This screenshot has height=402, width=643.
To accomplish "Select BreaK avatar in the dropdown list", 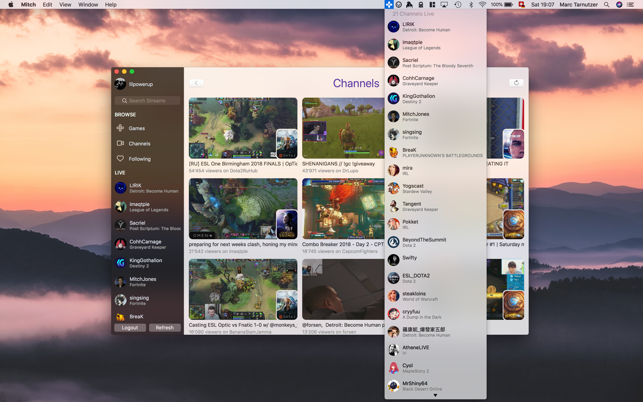I will click(393, 152).
